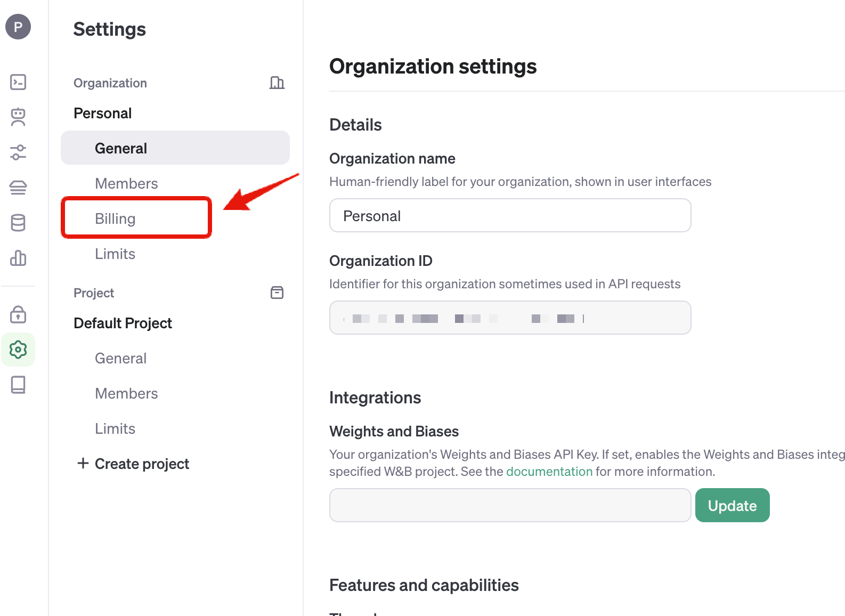This screenshot has width=845, height=616.
Task: Open the Fine-tuning sliders icon
Action: (x=18, y=152)
